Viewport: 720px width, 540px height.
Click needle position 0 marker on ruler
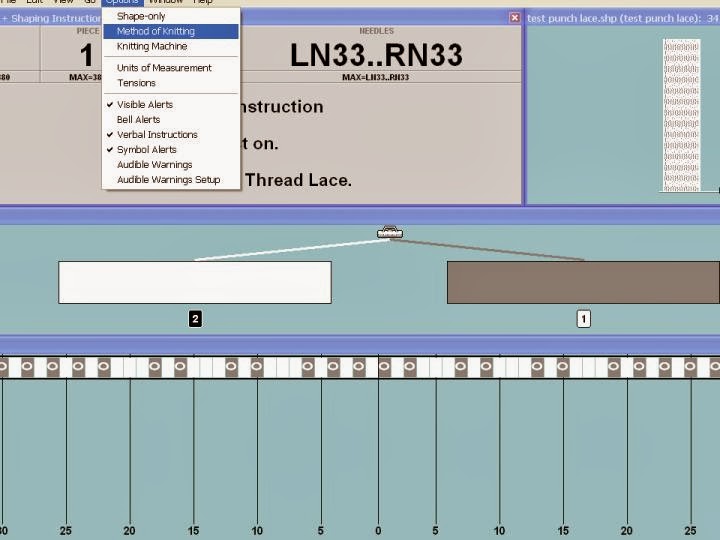pyautogui.click(x=378, y=531)
